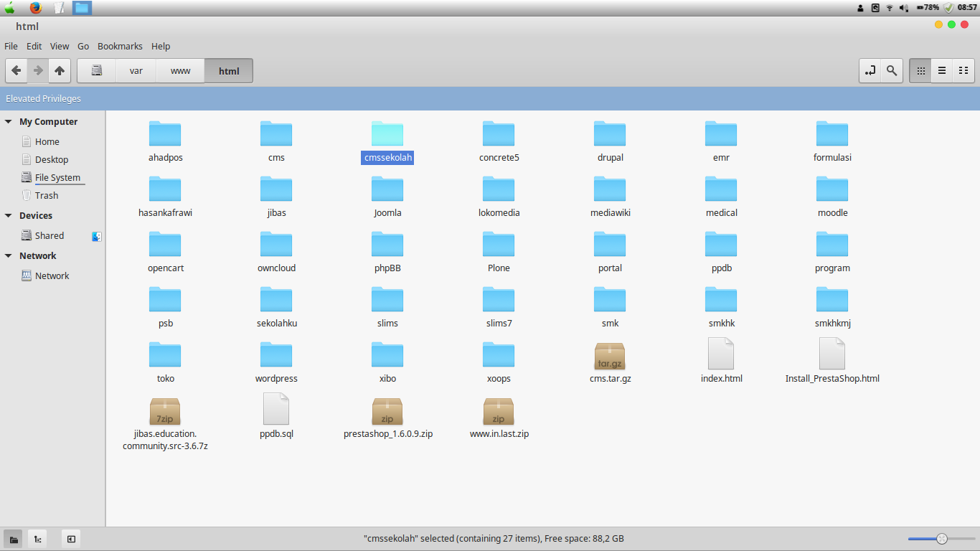The height and width of the screenshot is (551, 980).
Task: Collapse the Network section
Action: click(9, 256)
